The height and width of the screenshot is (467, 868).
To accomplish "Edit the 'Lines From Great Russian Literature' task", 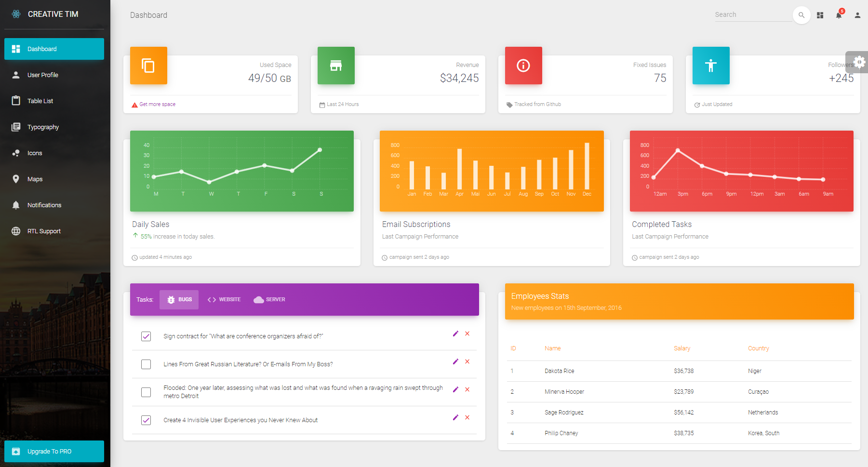I will (455, 361).
